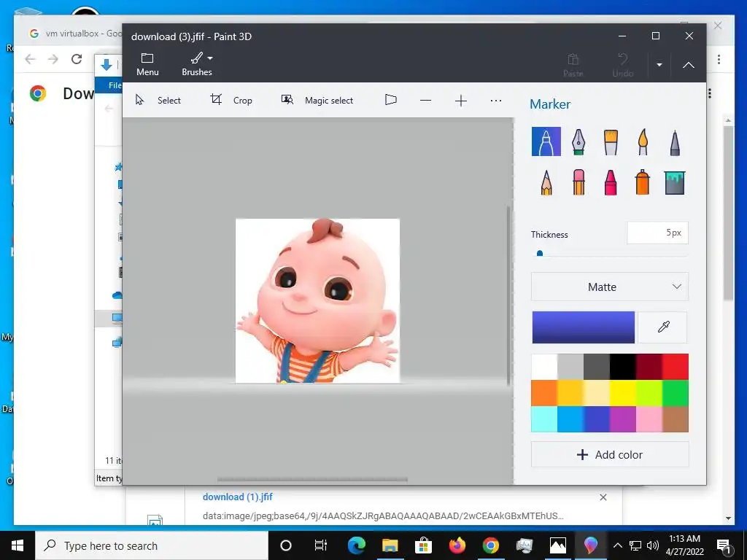Select the Pixel pen brush
The height and width of the screenshot is (560, 747).
point(675,142)
